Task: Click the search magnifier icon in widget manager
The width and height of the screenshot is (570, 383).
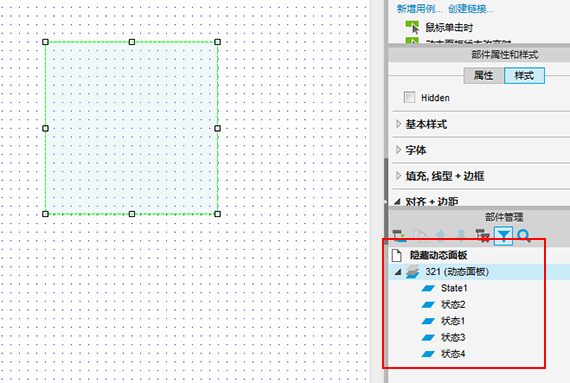Action: pyautogui.click(x=524, y=236)
